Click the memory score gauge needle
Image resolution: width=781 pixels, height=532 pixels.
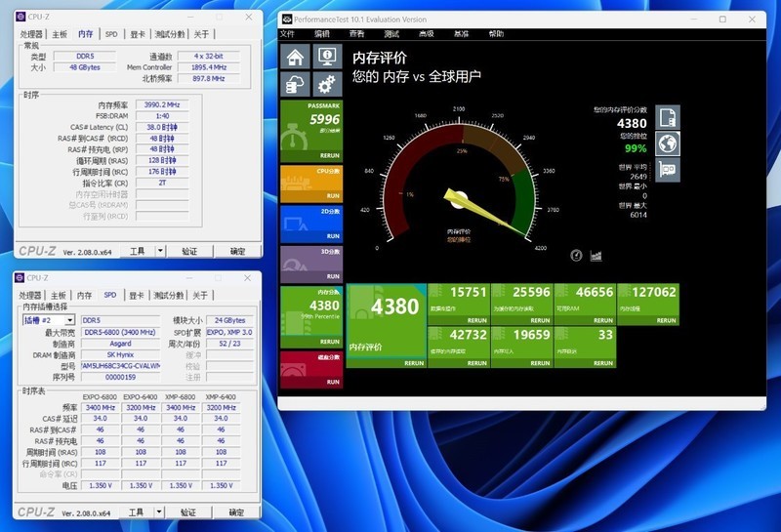(484, 213)
